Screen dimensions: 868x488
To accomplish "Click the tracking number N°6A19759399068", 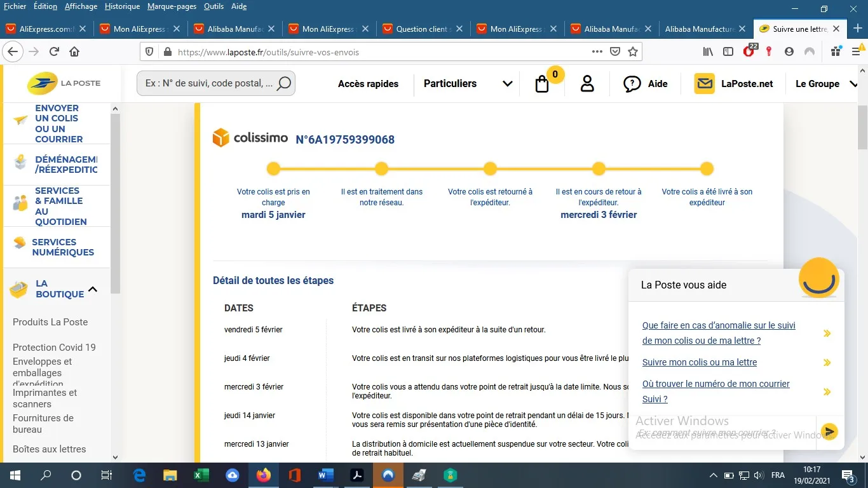I will [345, 140].
